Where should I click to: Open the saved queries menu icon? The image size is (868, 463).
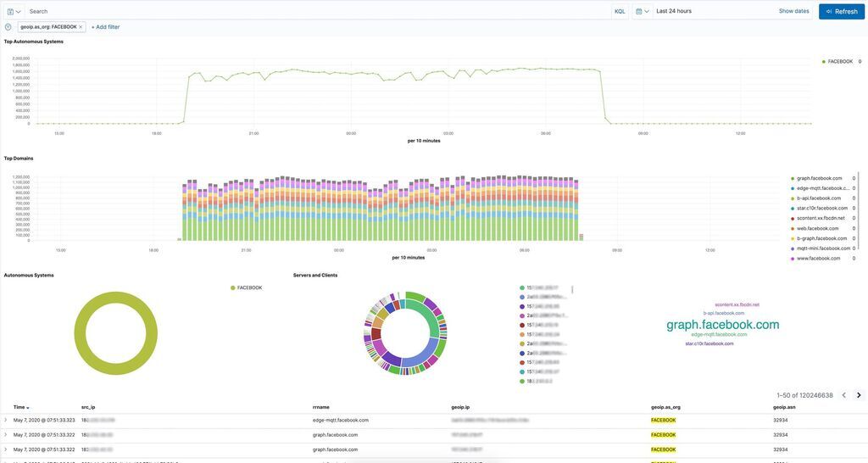click(x=14, y=11)
